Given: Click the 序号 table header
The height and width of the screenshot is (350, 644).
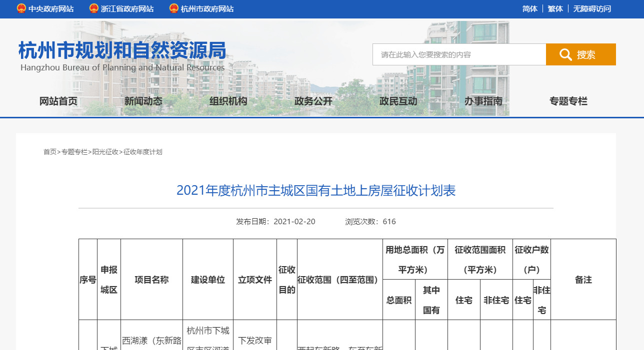Looking at the screenshot, I should 88,280.
